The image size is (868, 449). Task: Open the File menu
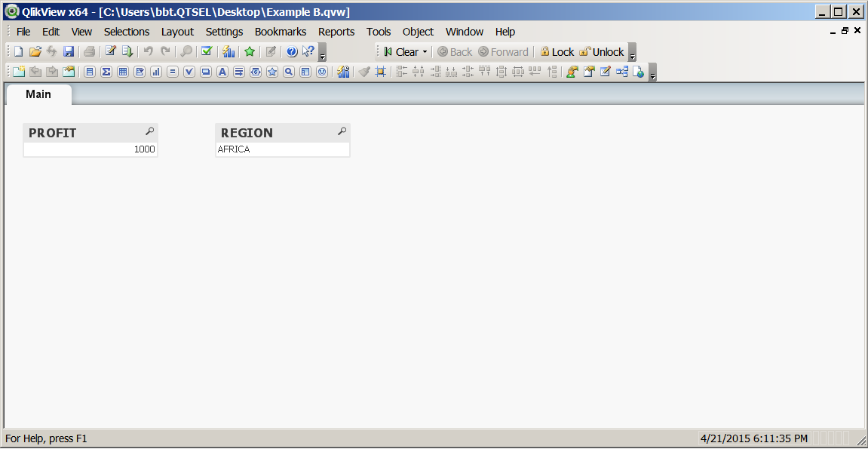click(x=23, y=32)
